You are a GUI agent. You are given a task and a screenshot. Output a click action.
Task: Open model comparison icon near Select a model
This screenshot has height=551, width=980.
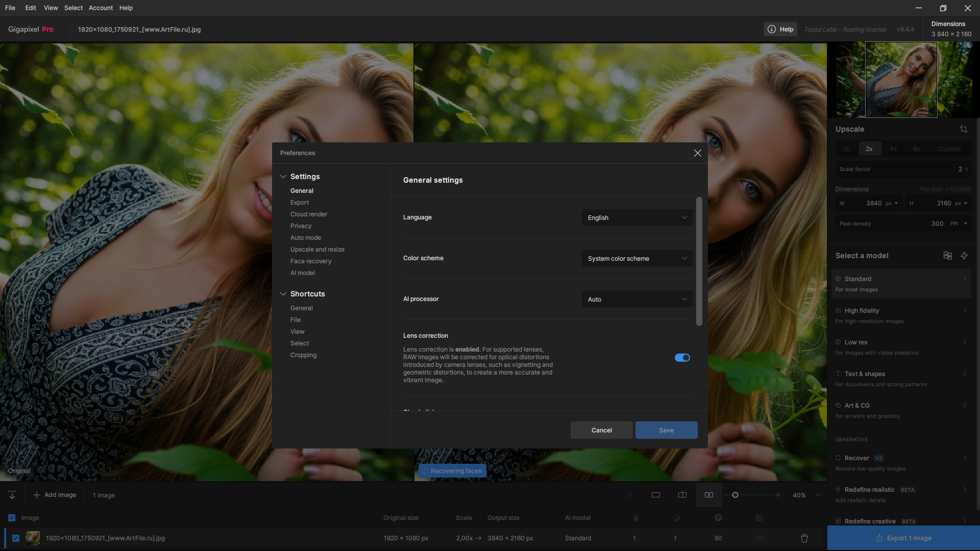pos(947,256)
